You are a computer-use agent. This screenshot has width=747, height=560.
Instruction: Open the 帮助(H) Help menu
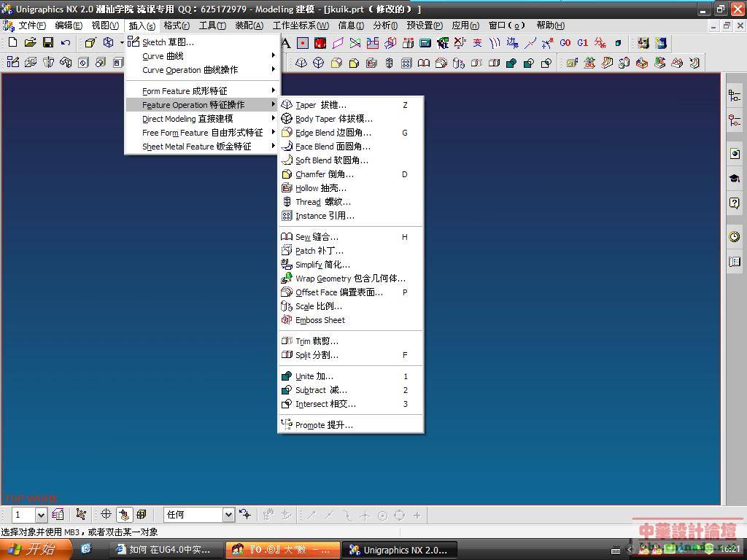pos(550,26)
